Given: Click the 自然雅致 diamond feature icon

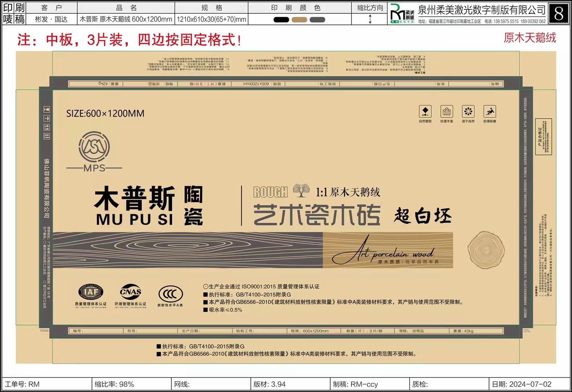Looking at the screenshot, I should click(x=425, y=111).
